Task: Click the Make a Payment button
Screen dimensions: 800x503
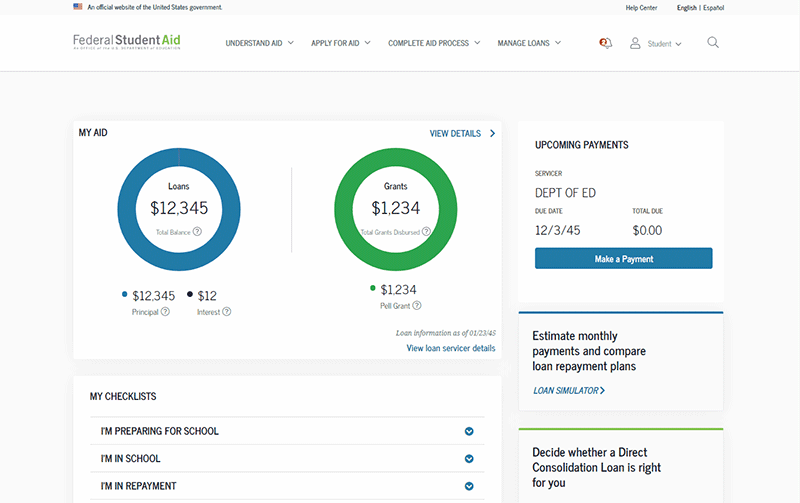Action: click(x=623, y=259)
